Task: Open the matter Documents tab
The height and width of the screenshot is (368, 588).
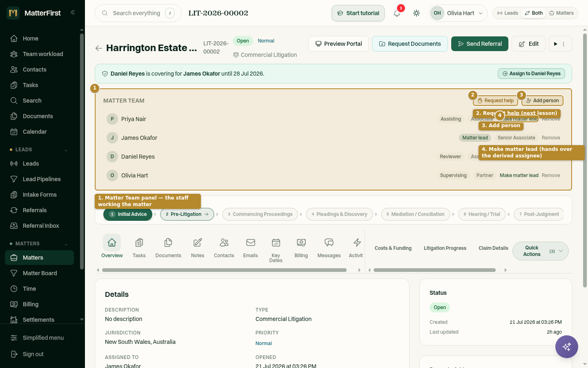Action: pos(168,246)
